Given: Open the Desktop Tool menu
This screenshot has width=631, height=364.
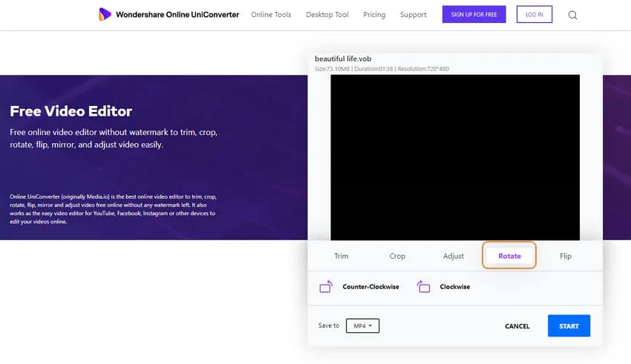Looking at the screenshot, I should pyautogui.click(x=327, y=15).
